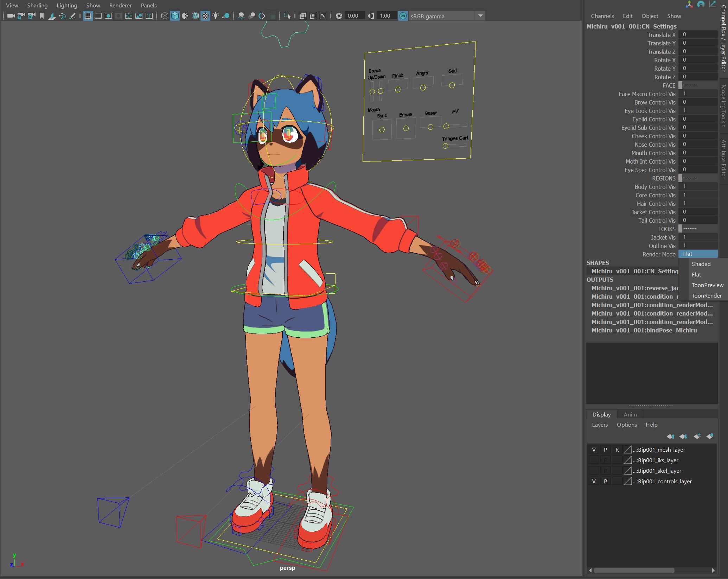Open the layer editor Options menu
Screen dimensions: 728x579
[627, 425]
